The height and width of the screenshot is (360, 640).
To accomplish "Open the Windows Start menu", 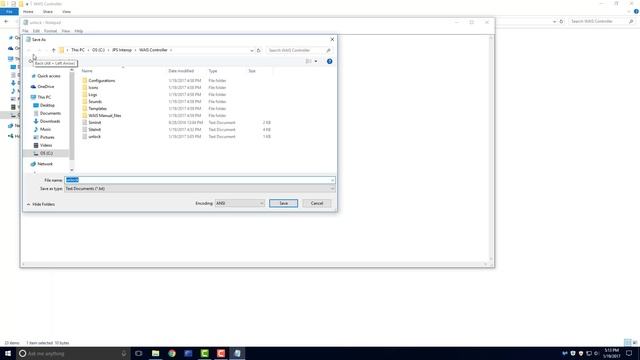I will [x=8, y=353].
